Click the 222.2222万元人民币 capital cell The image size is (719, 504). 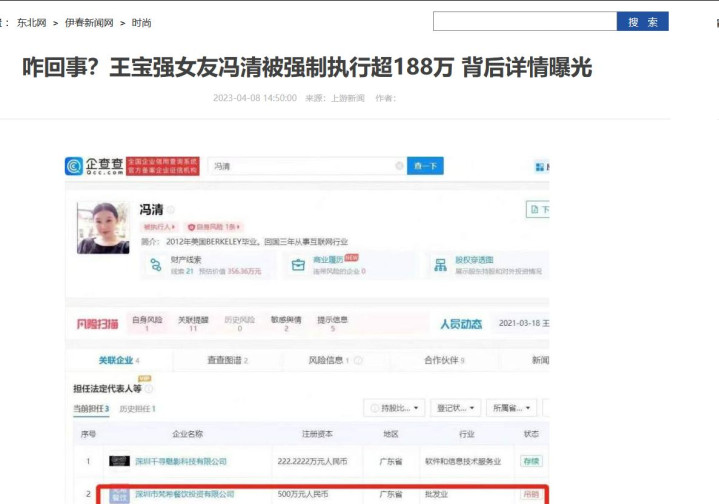point(312,461)
